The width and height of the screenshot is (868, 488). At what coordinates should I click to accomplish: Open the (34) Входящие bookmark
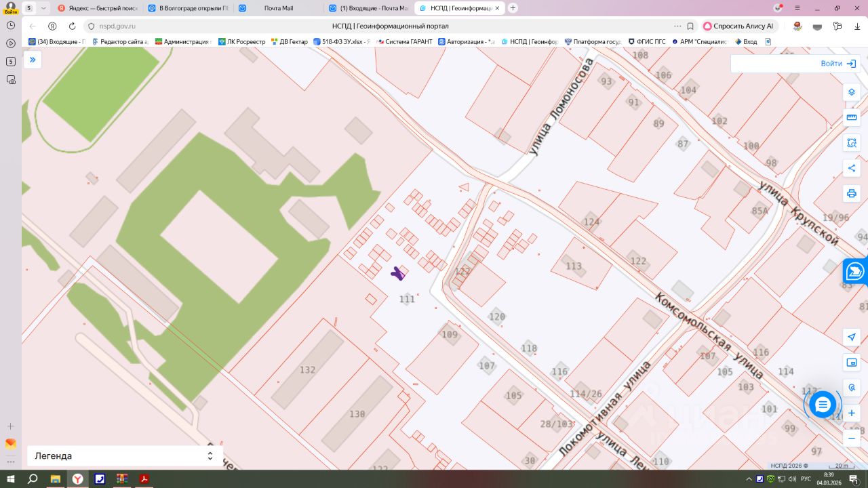coord(57,41)
